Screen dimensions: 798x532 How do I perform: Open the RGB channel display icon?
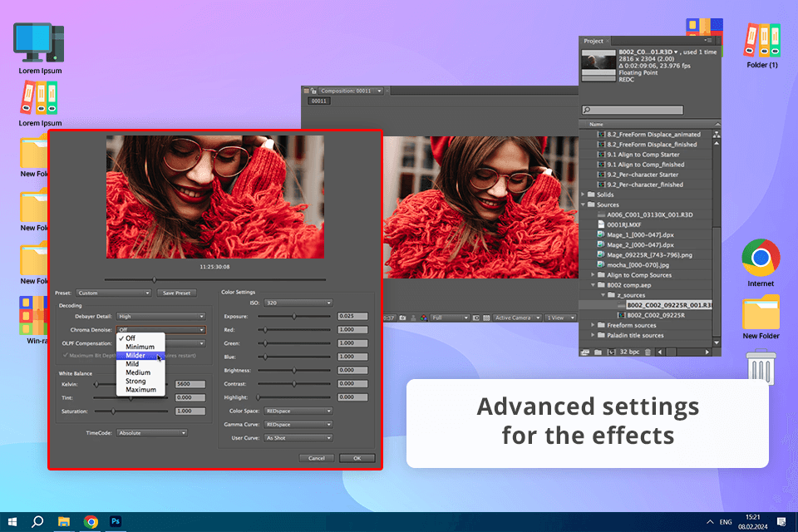pos(423,318)
